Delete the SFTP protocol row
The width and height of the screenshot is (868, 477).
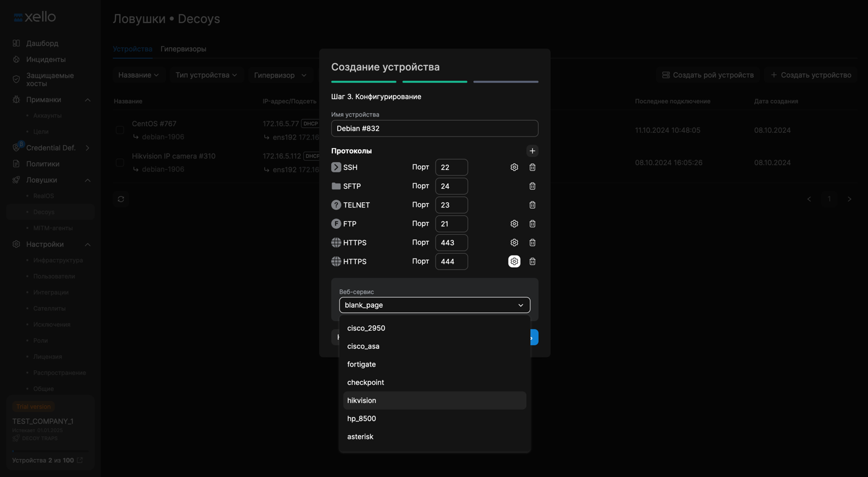coord(532,186)
